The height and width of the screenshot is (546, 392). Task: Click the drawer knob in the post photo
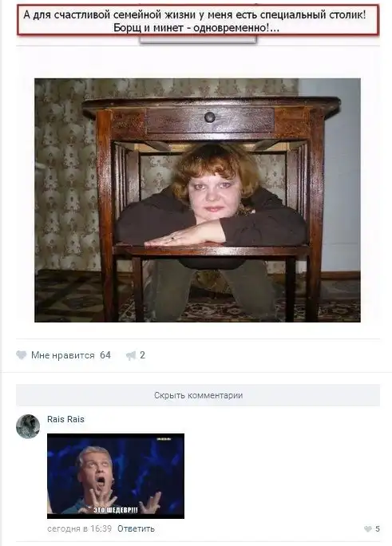pos(210,117)
